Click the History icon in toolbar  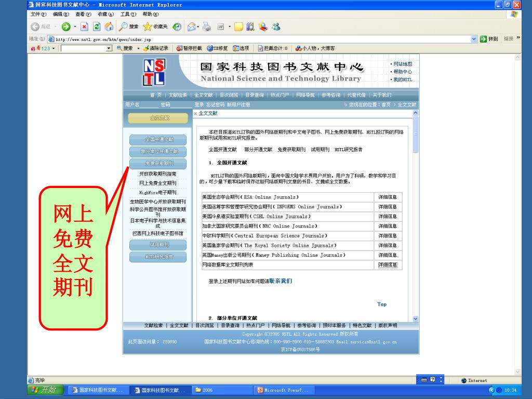point(177,26)
